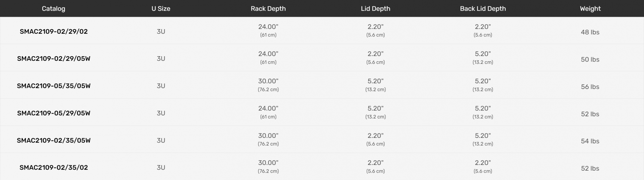Open the SMAC2109-05/35/05W catalog entry
This screenshot has height=180, width=644.
(x=54, y=86)
